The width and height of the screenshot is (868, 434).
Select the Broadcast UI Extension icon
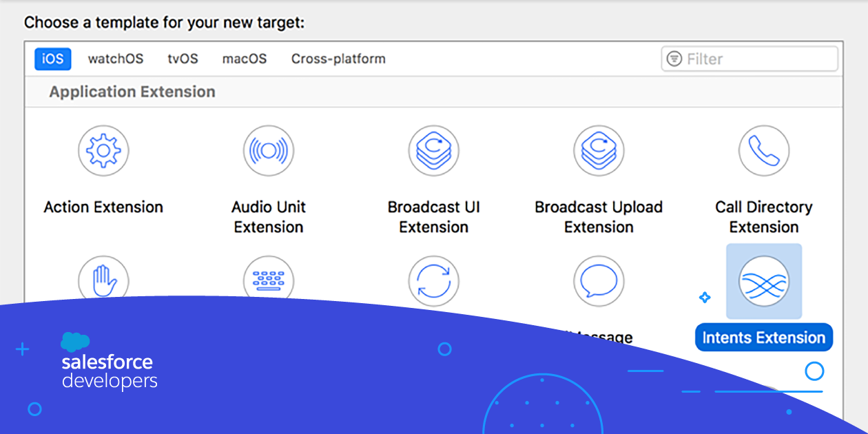click(x=434, y=151)
